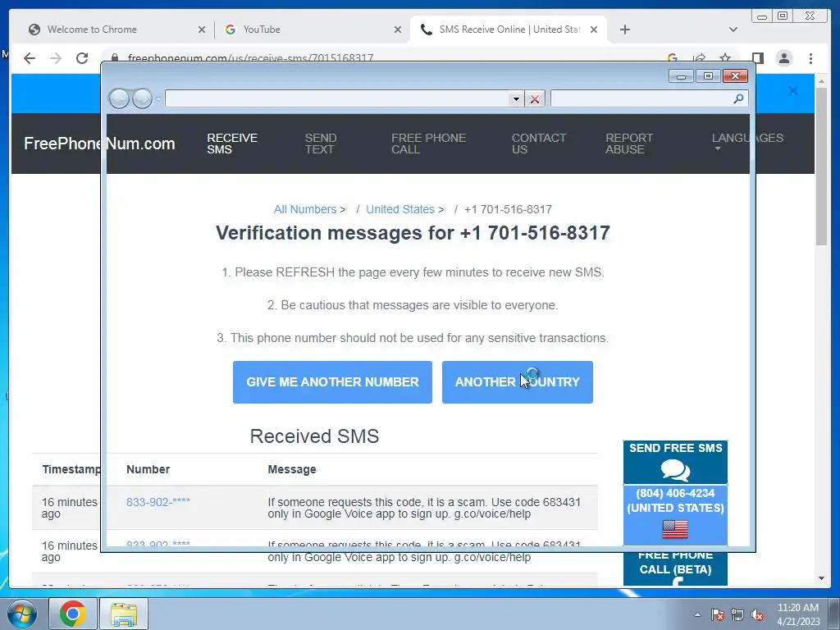The width and height of the screenshot is (840, 630).
Task: Open the overlay address bar dropdown arrow
Action: [516, 99]
